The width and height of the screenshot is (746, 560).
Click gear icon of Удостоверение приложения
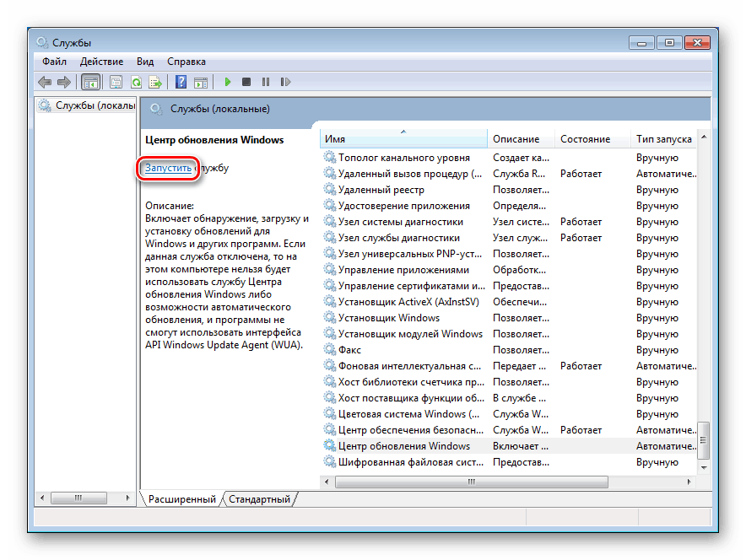(330, 206)
